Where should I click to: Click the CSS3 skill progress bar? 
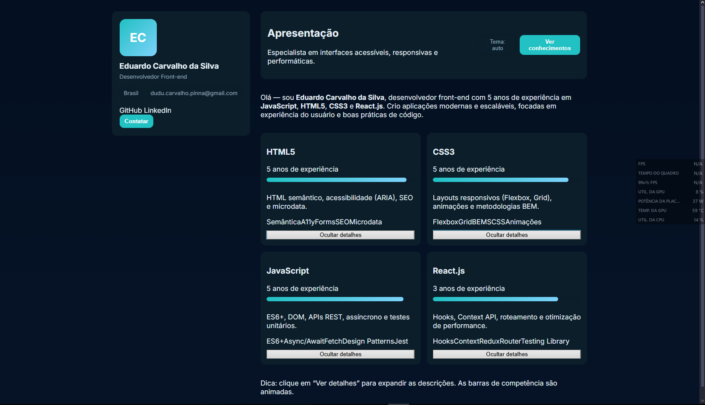[500, 180]
